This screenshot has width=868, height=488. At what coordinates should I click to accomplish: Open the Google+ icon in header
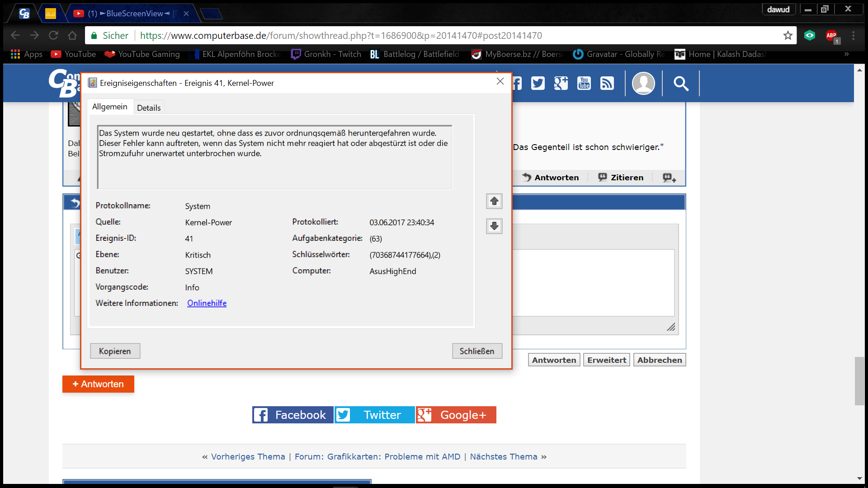561,83
